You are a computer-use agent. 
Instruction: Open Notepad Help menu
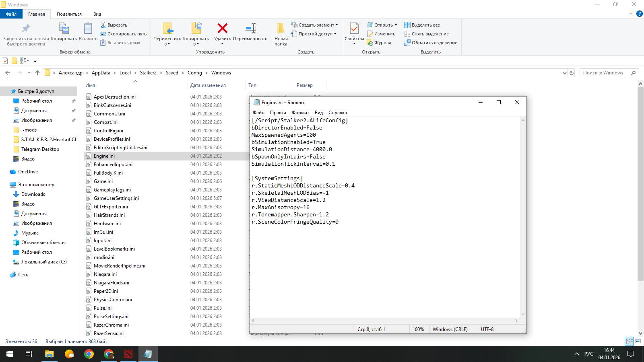[338, 113]
